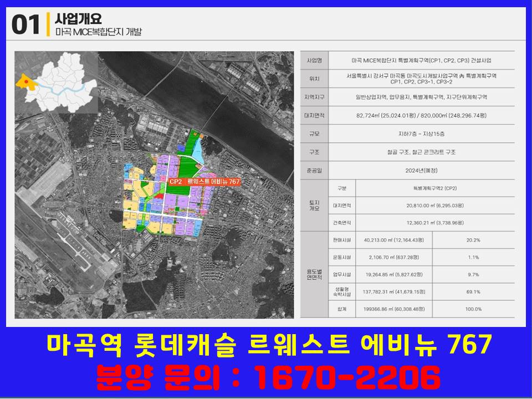Click the large "01" section number
The image size is (532, 399).
(25, 25)
